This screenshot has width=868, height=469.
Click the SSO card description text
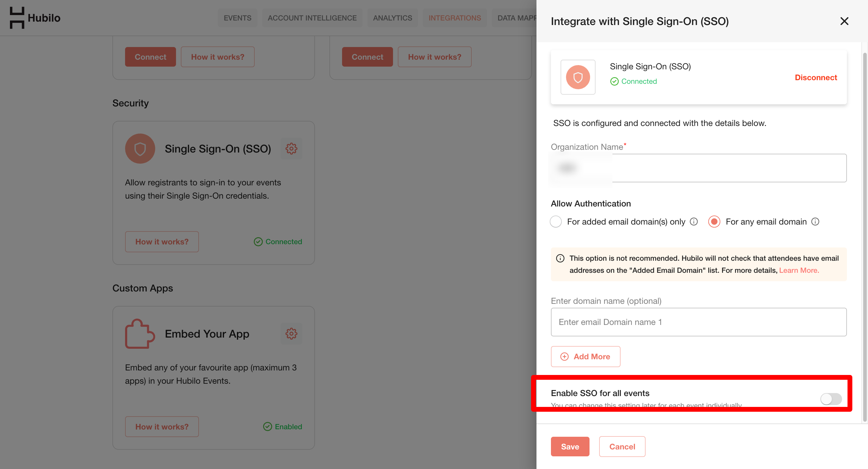203,189
